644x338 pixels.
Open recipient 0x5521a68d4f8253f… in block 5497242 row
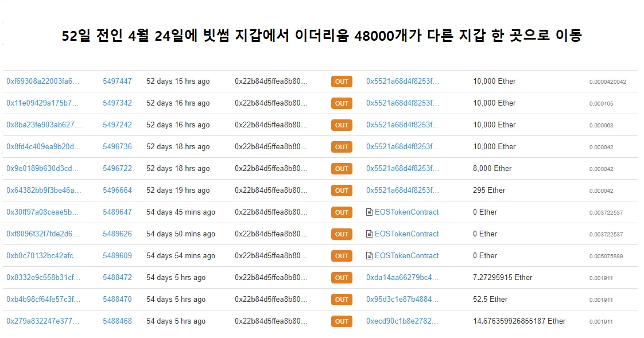402,125
